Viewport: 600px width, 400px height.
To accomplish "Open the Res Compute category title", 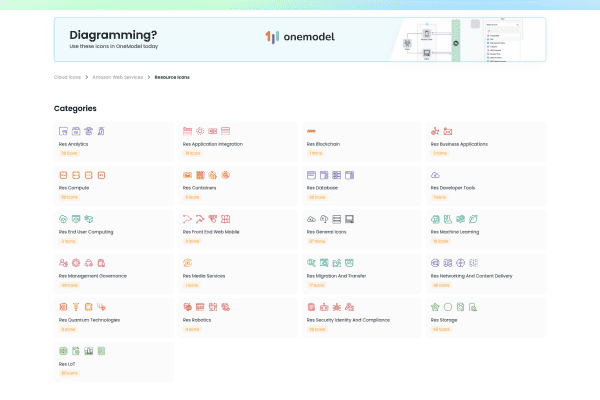I will click(x=74, y=188).
